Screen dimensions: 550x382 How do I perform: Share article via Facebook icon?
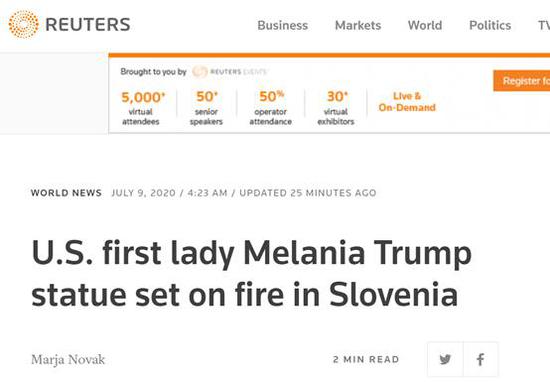[x=481, y=359]
